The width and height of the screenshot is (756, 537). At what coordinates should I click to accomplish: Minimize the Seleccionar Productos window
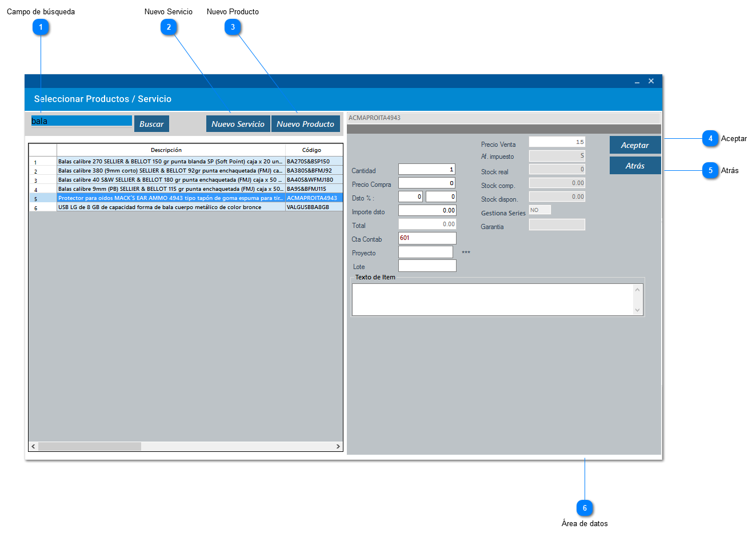(x=637, y=82)
